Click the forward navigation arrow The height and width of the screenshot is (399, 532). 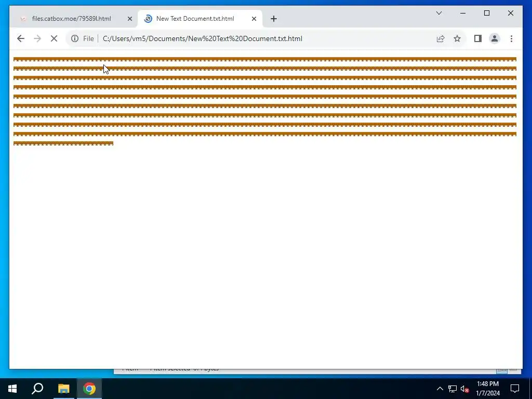coord(37,38)
